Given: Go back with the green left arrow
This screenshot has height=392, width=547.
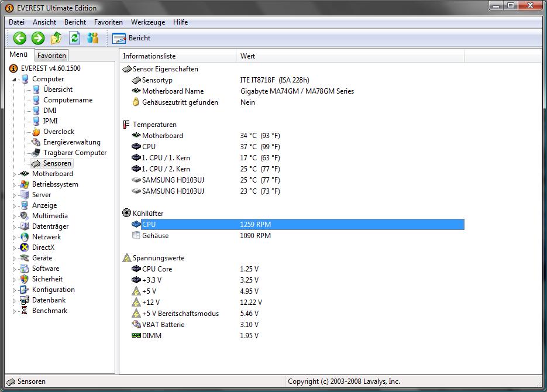Looking at the screenshot, I should (x=19, y=38).
